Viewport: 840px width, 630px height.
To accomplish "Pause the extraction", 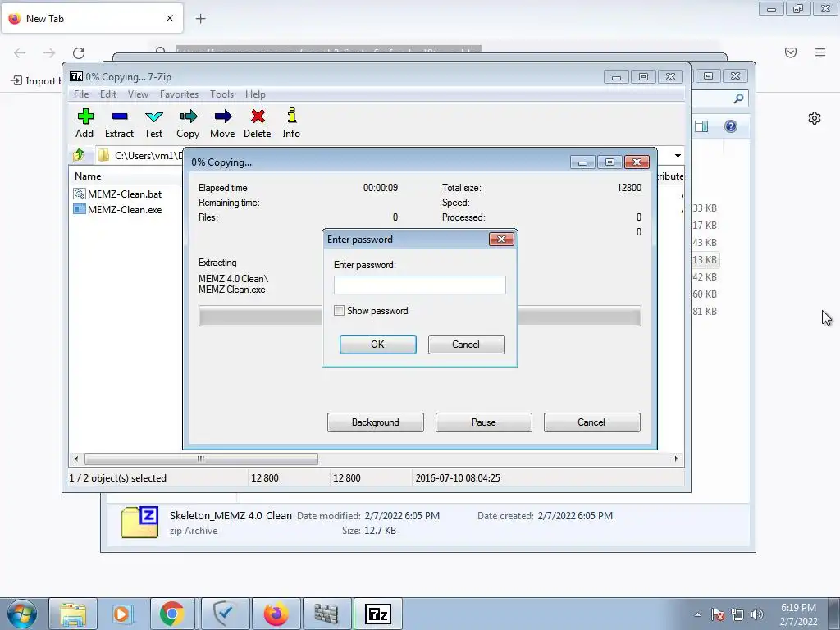I will [484, 422].
